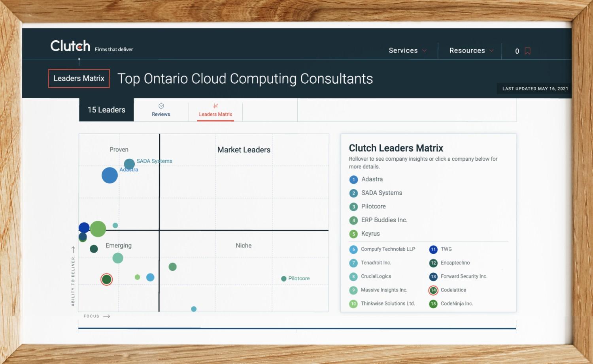Open Adastra in the leaders list
This screenshot has height=364, width=593.
point(372,179)
